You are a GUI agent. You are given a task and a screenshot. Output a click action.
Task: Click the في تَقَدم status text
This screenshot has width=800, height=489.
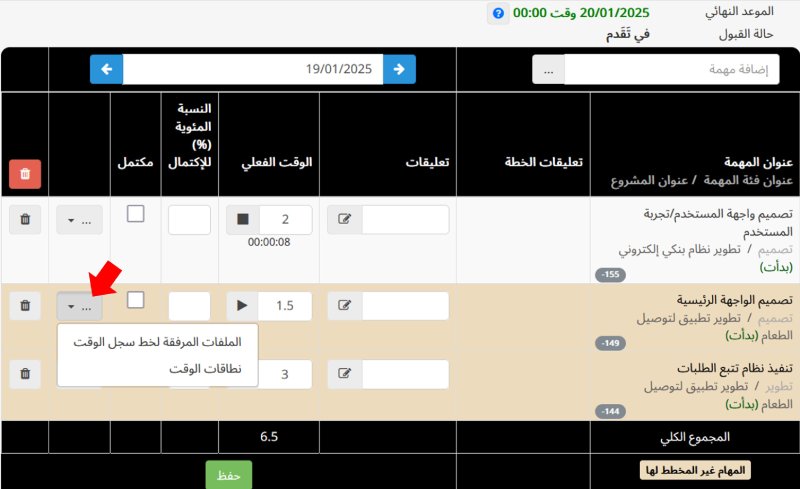pyautogui.click(x=628, y=34)
